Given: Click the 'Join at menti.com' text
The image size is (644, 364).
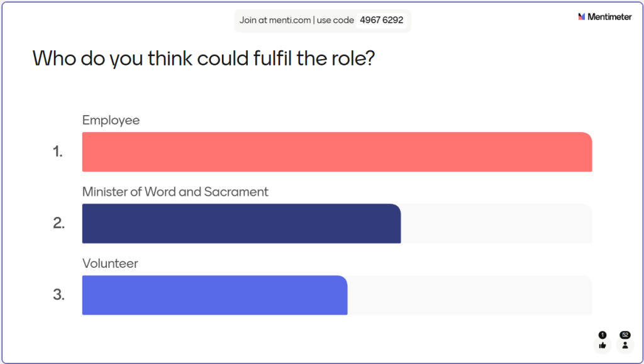Looking at the screenshot, I should (275, 20).
